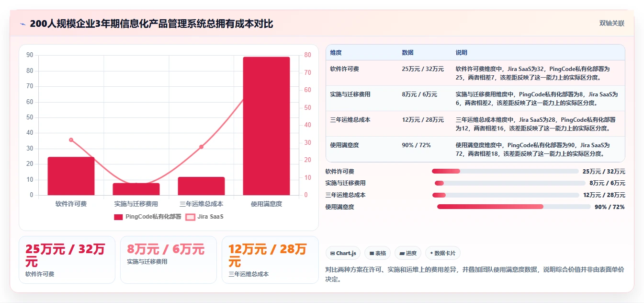Click 使用满意度 description text in table
Screen dimensions: 644x303
(533, 149)
